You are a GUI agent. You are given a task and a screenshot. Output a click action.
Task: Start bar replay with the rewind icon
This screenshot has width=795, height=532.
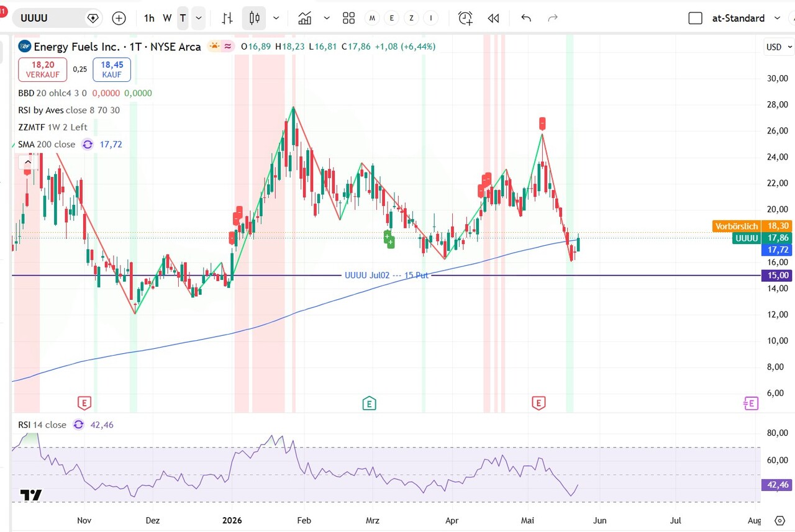click(x=493, y=18)
